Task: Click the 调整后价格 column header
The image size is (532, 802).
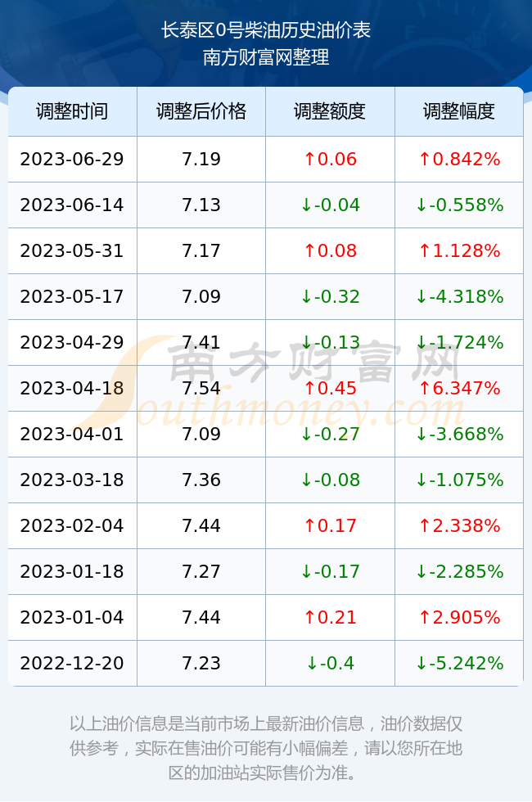Action: coord(201,111)
